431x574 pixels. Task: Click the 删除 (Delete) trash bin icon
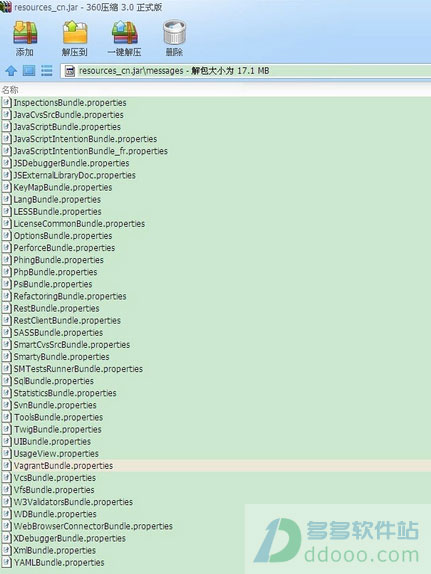(x=174, y=33)
